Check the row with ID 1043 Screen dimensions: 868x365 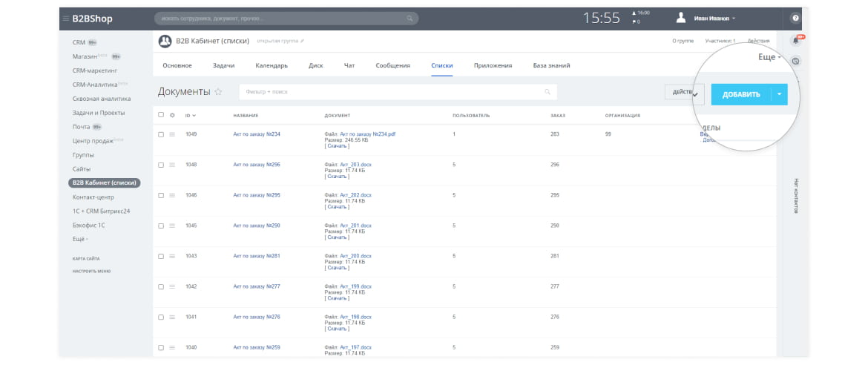coord(161,257)
